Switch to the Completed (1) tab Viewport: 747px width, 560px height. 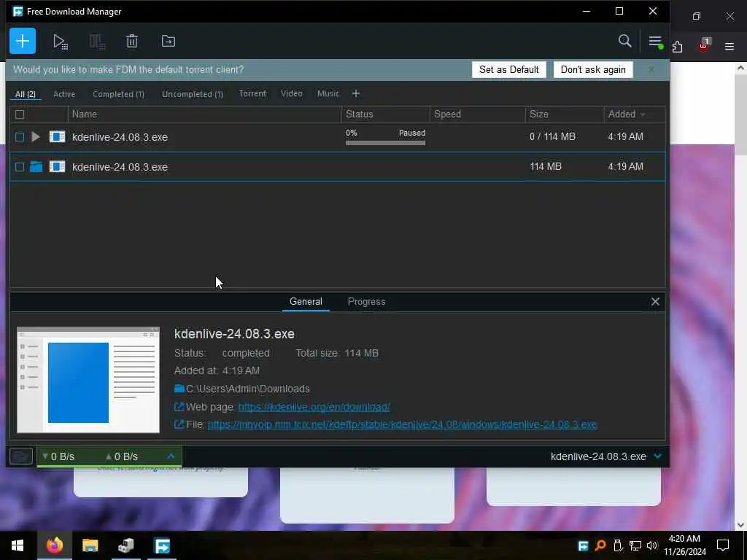pyautogui.click(x=119, y=94)
